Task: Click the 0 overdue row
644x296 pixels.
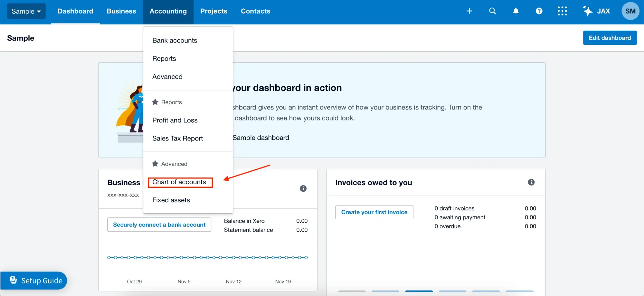Action: point(485,226)
